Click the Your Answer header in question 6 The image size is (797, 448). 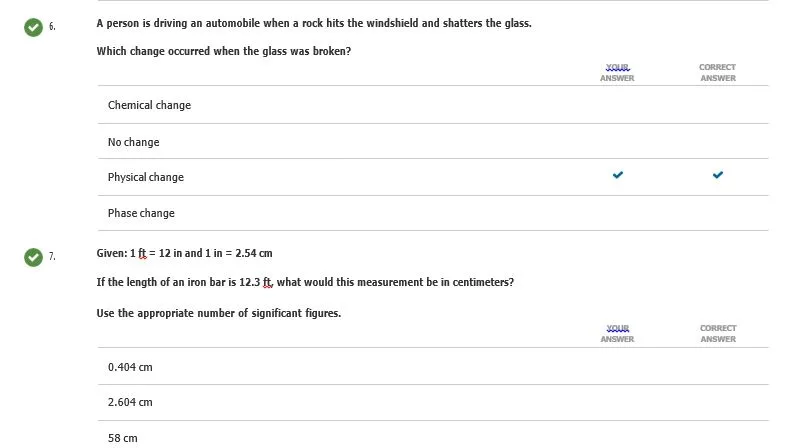click(617, 73)
